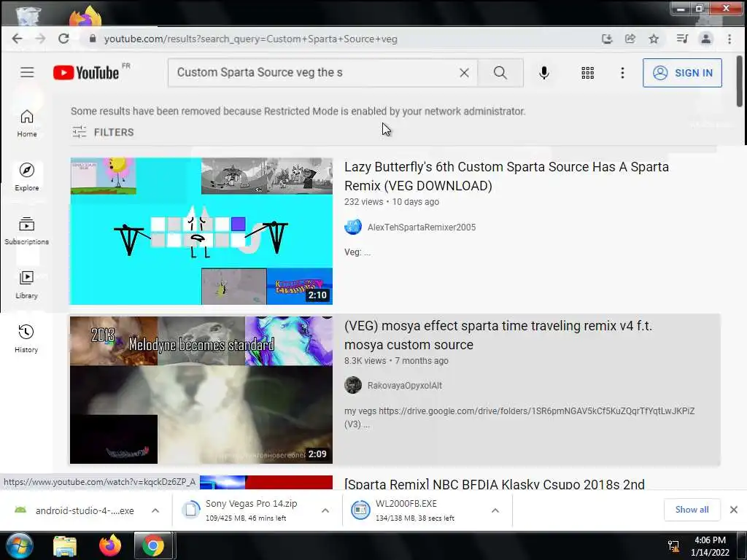The width and height of the screenshot is (747, 560).
Task: Click the padlock icon in address bar
Action: coord(93,39)
